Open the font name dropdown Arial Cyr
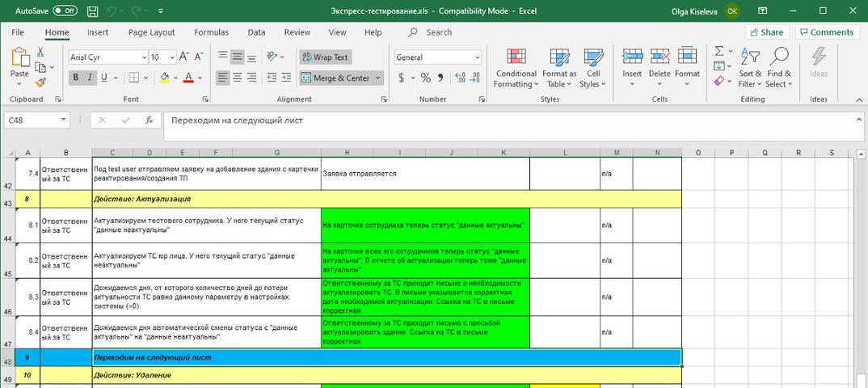Image resolution: width=868 pixels, height=388 pixels. [x=145, y=57]
